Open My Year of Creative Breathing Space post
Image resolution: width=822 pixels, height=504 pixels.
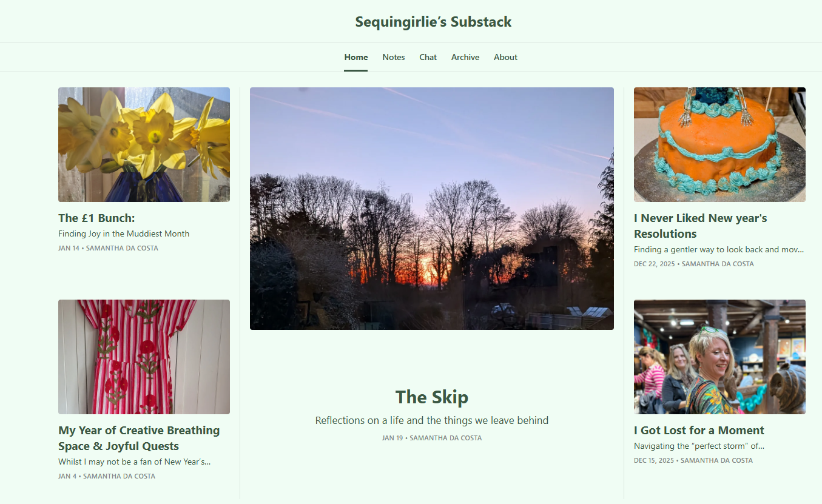click(139, 438)
